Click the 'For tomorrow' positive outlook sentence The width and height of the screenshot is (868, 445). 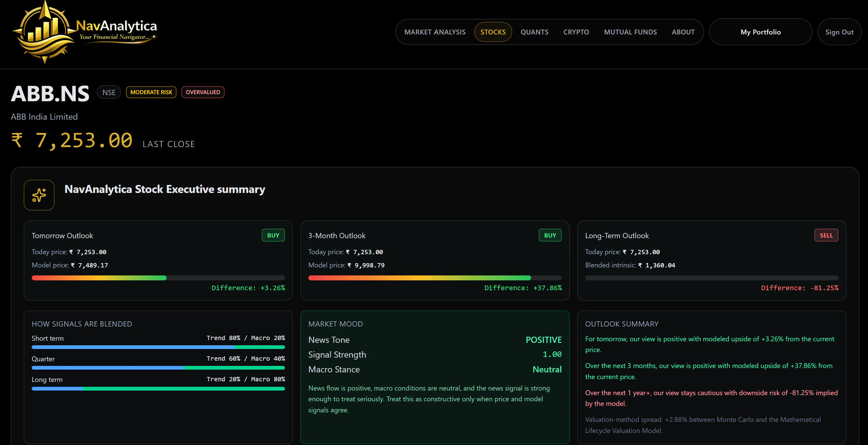(x=710, y=344)
